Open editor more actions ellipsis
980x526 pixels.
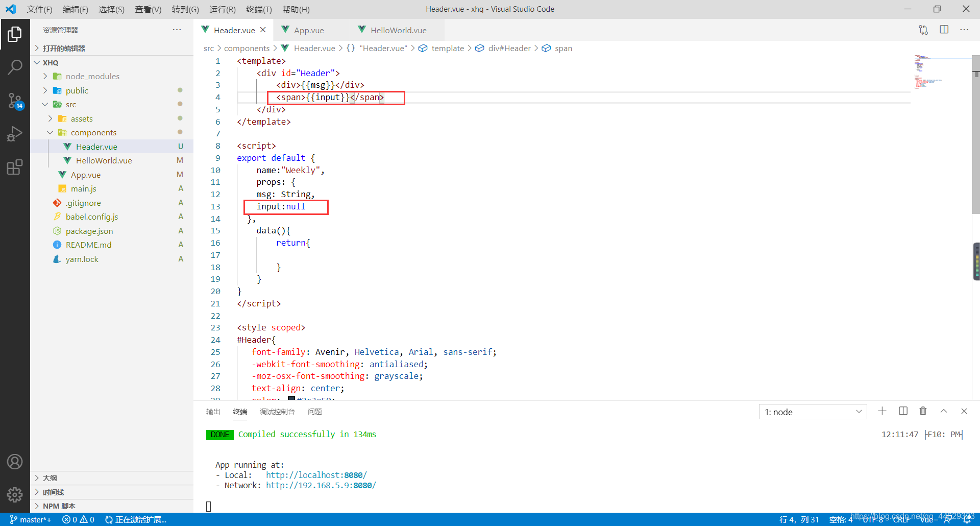coord(964,30)
